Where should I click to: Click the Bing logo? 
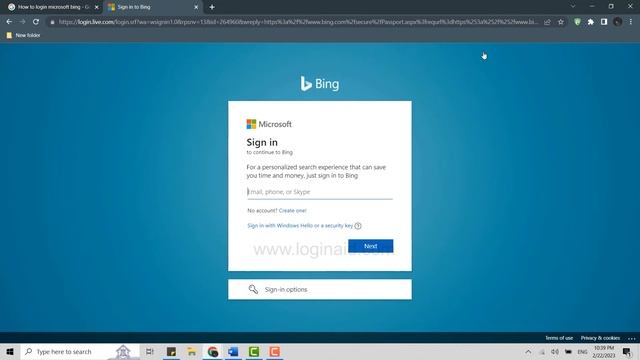[x=320, y=84]
